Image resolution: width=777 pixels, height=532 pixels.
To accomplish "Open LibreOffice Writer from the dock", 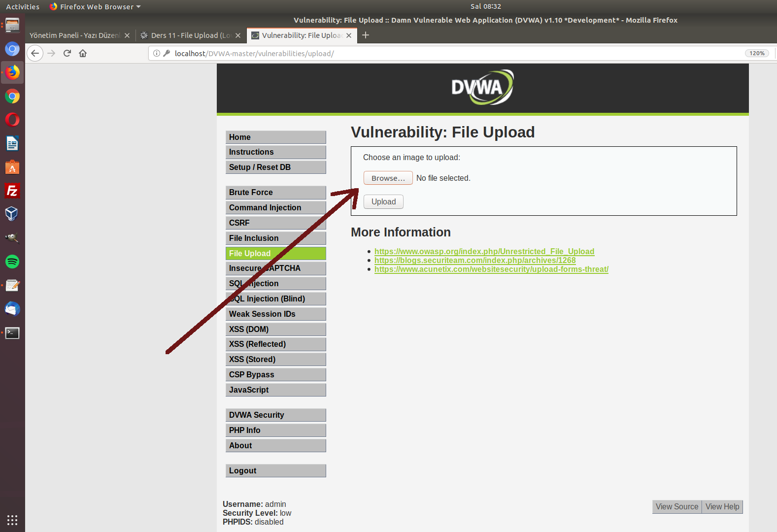I will tap(12, 143).
